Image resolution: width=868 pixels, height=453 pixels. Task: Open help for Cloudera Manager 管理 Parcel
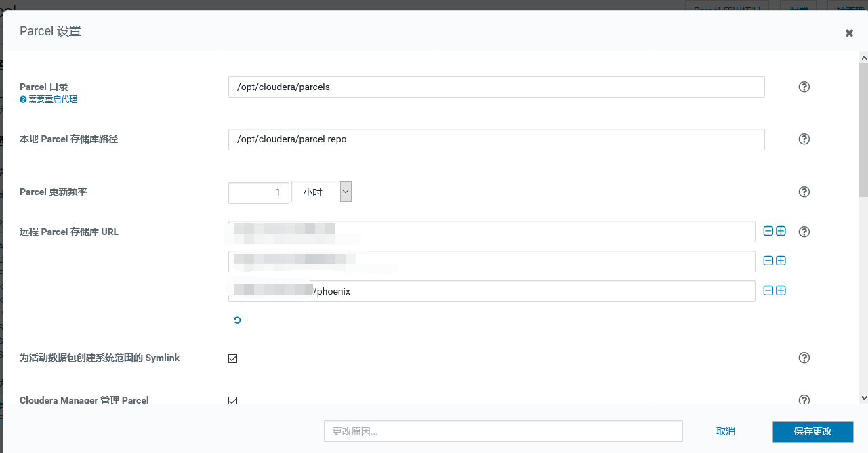tap(804, 400)
